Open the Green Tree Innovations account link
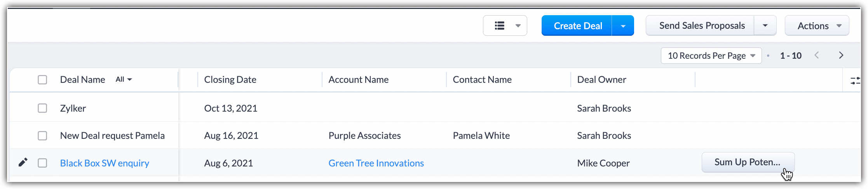Screen dimensions: 868x189 click(376, 163)
